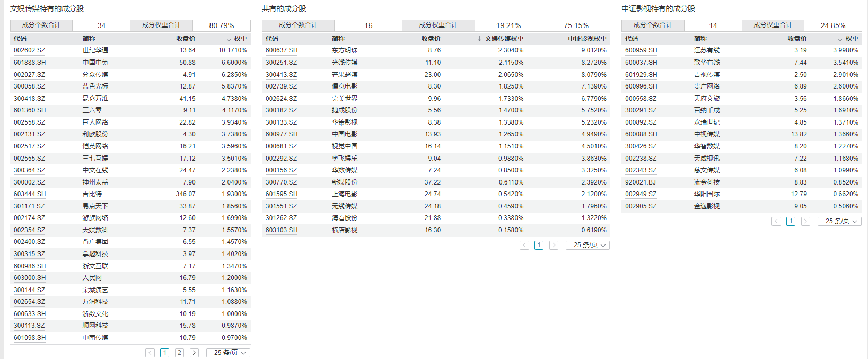This screenshot has height=359, width=868.
Task: Select the 光线传媒 name cell
Action: (x=345, y=63)
